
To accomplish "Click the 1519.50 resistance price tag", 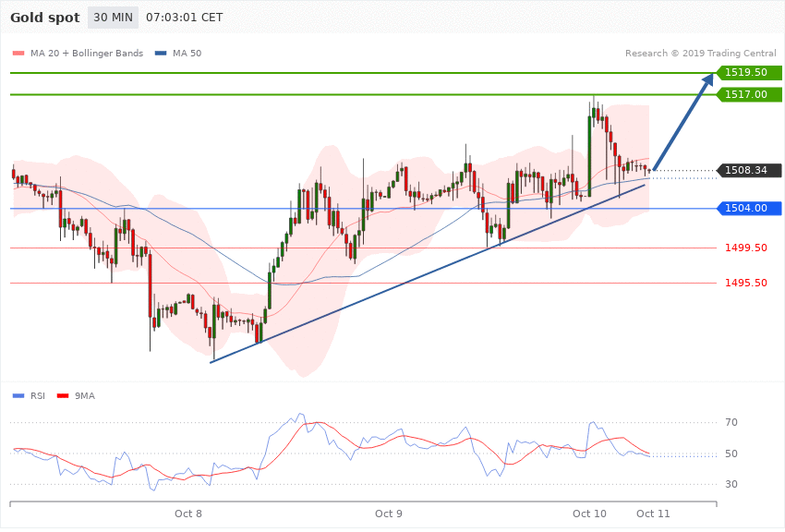I will pyautogui.click(x=749, y=73).
